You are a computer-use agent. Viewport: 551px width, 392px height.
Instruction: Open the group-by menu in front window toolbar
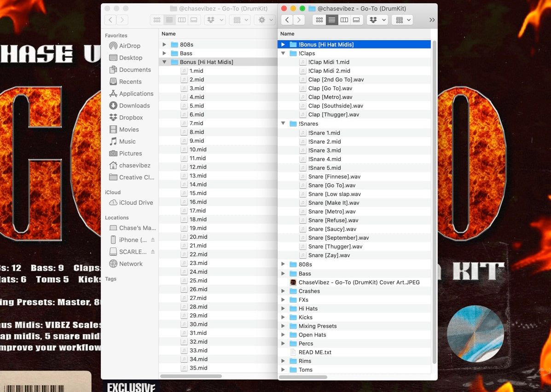(403, 20)
